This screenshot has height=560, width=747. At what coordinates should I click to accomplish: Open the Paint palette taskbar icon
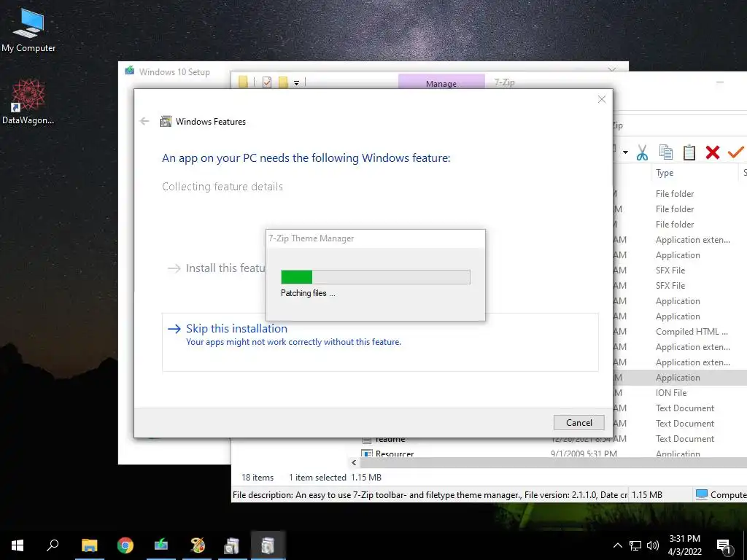tap(197, 545)
